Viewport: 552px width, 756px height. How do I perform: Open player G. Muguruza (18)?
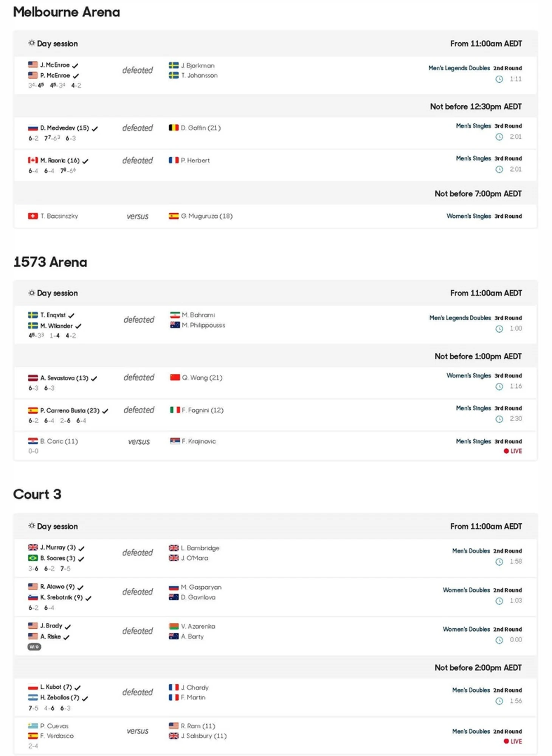206,216
